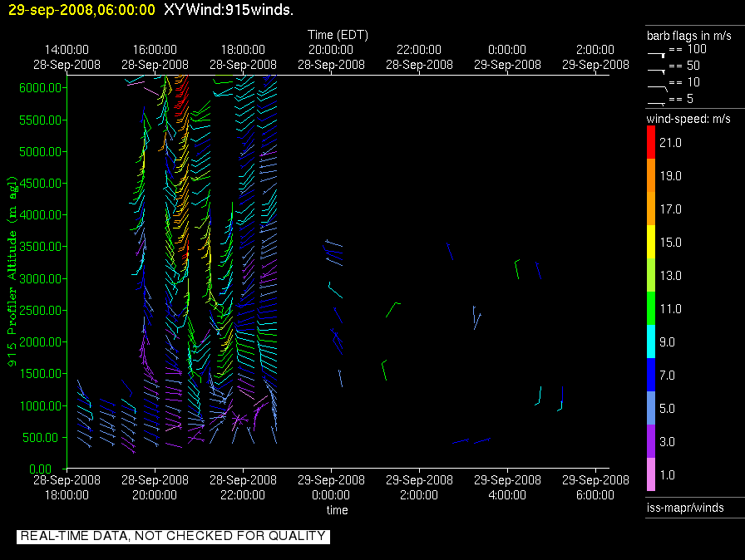This screenshot has height=560, width=745.
Task: Click the 29-Sep-2008 0:00:00 bottom axis tick
Action: tap(331, 488)
